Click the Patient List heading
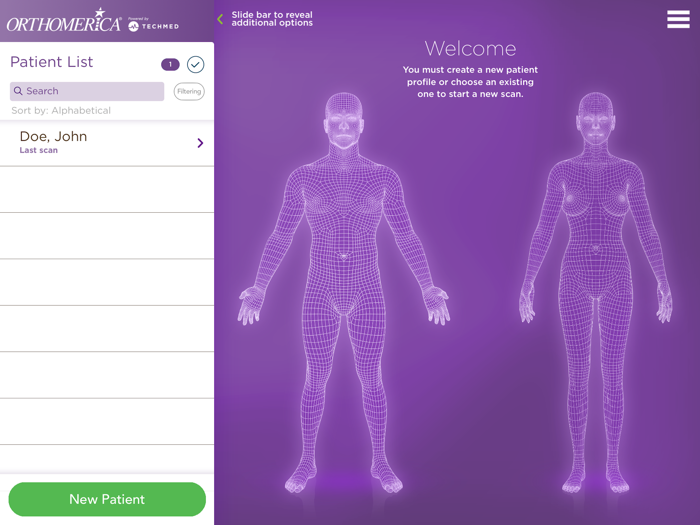This screenshot has height=525, width=700. pyautogui.click(x=52, y=62)
